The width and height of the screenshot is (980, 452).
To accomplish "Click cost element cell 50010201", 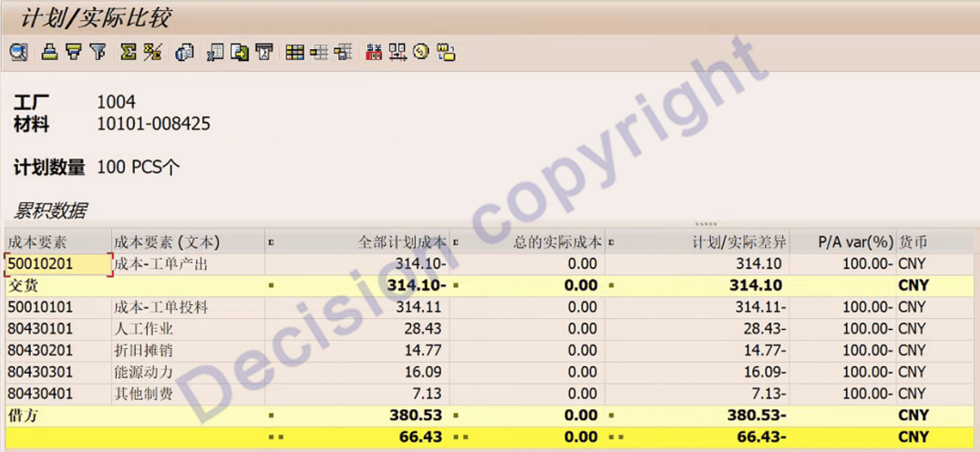I will 57,263.
